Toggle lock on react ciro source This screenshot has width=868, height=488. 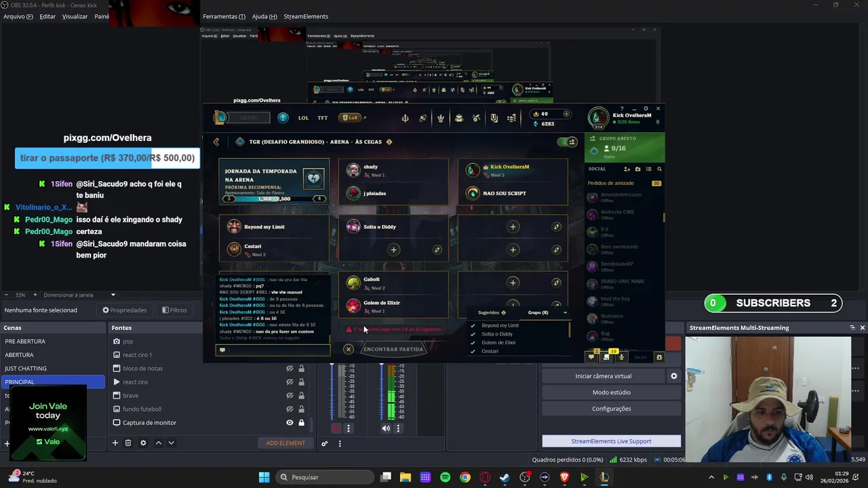(301, 382)
